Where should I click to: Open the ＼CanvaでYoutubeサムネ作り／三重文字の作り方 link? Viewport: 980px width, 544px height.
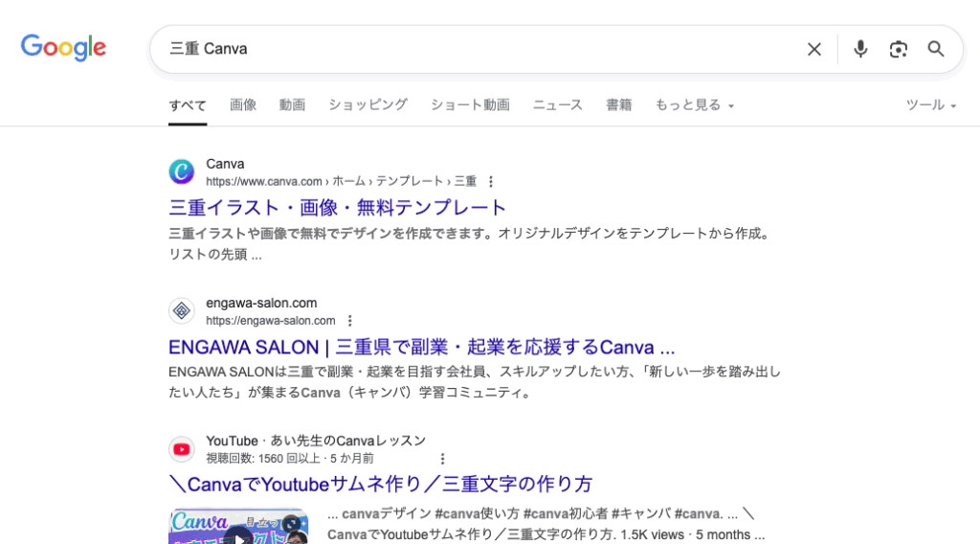click(381, 484)
